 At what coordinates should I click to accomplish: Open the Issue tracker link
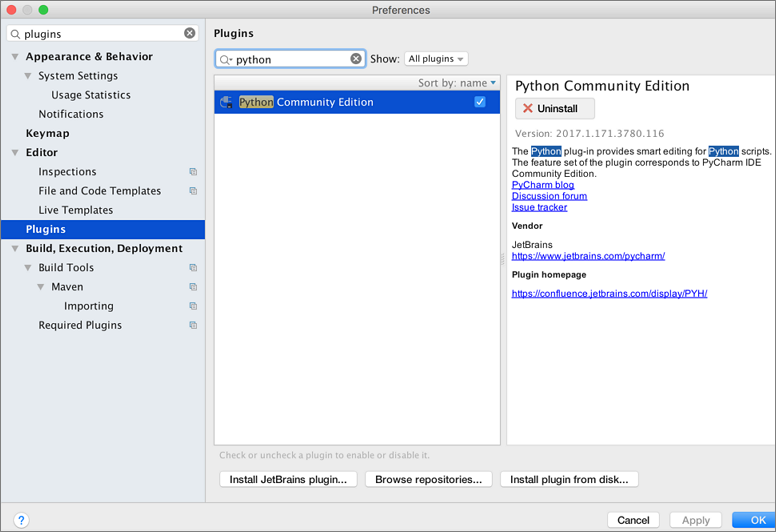point(539,207)
